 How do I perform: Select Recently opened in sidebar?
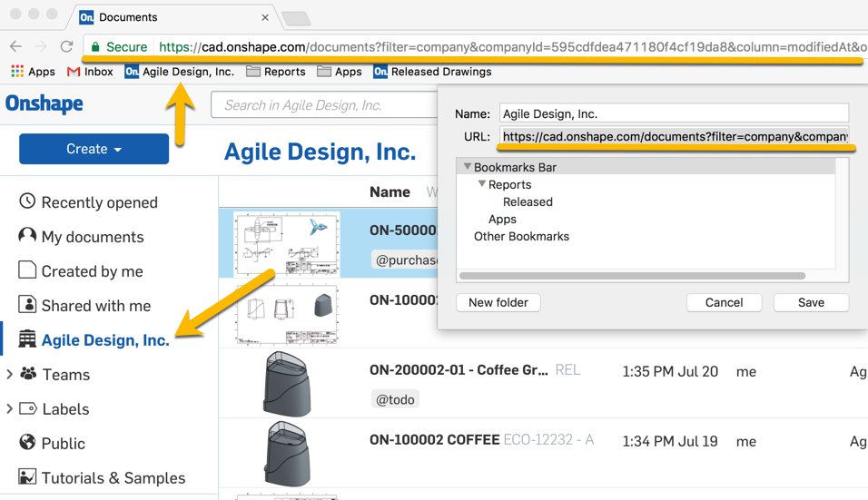89,202
